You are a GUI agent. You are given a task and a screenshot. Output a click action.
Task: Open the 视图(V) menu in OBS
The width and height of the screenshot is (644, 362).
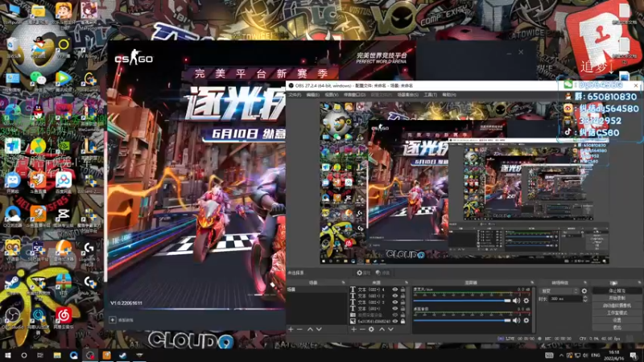[x=332, y=95]
